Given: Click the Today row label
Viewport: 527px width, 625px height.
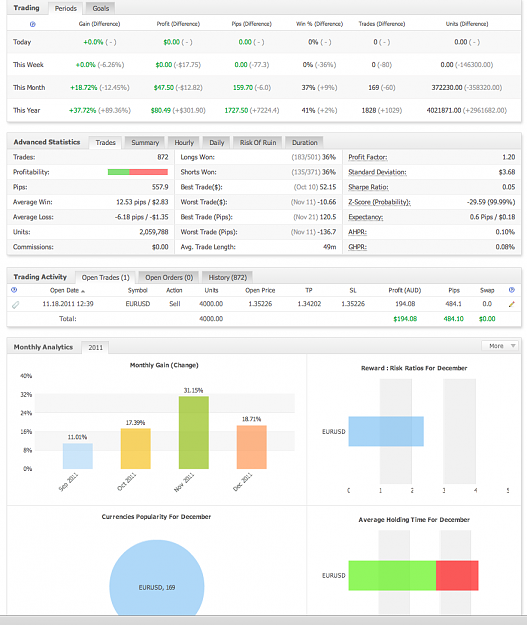Looking at the screenshot, I should click(22, 42).
